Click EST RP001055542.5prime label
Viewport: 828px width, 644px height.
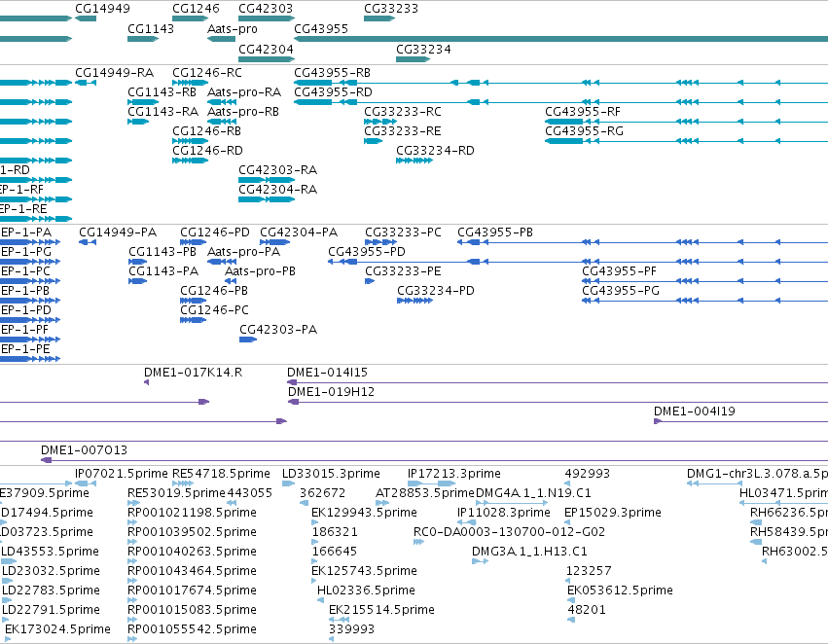(193, 629)
